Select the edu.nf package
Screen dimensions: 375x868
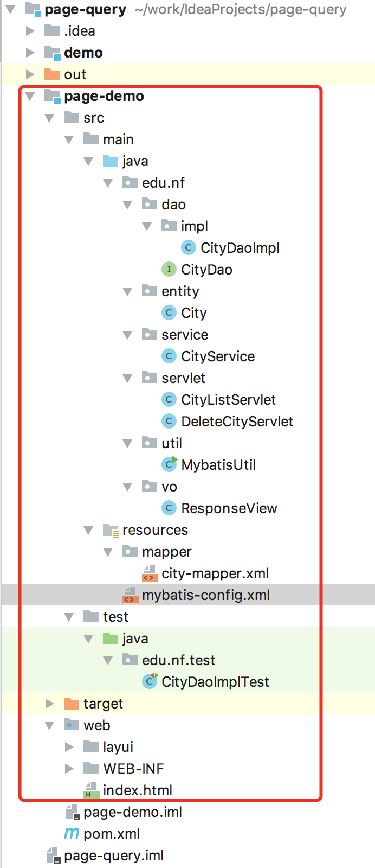[x=163, y=183]
